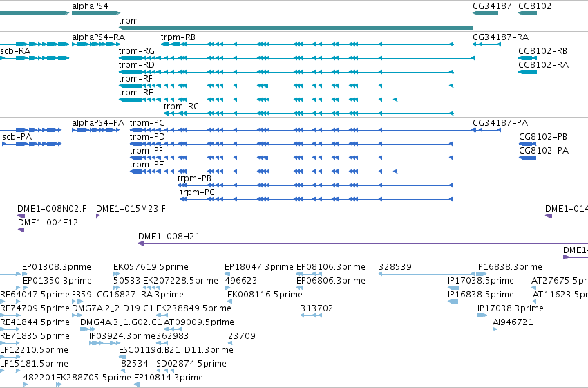
Task: Click the scb-RA transcript label
Action: (15, 51)
